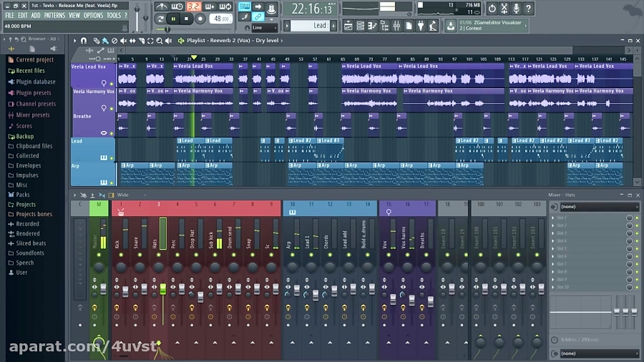644x362 pixels.
Task: Click the undo history icon
Action: (x=492, y=8)
